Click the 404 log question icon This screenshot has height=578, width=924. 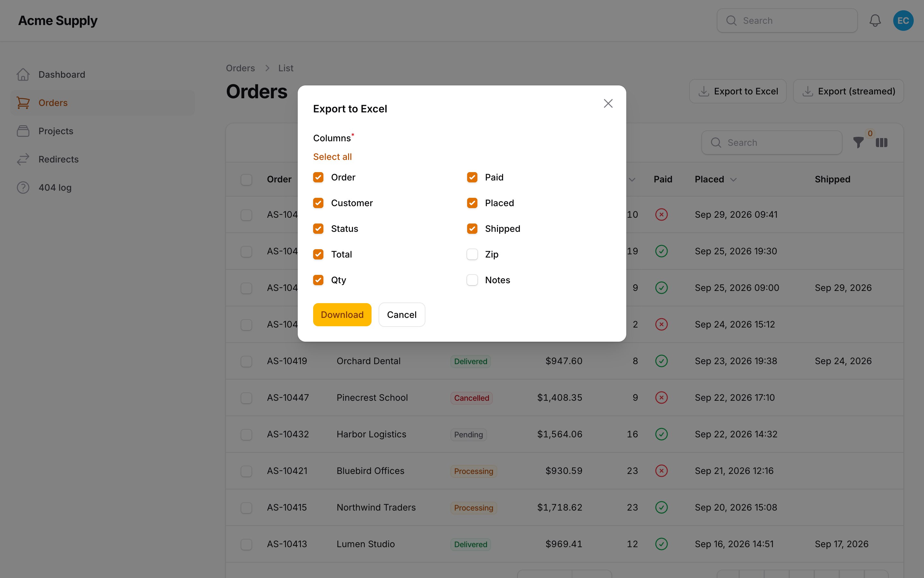pyautogui.click(x=23, y=188)
